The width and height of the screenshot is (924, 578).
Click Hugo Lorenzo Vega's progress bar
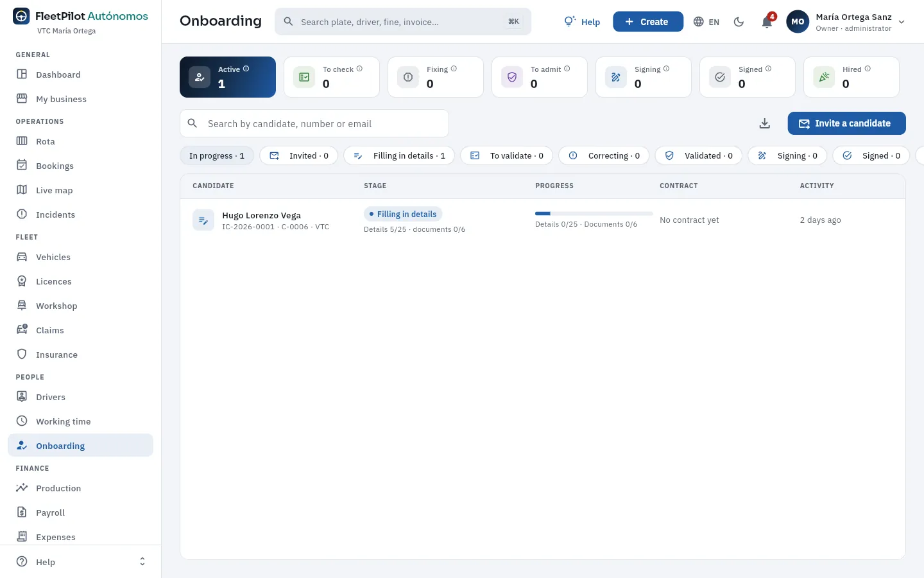tap(594, 213)
